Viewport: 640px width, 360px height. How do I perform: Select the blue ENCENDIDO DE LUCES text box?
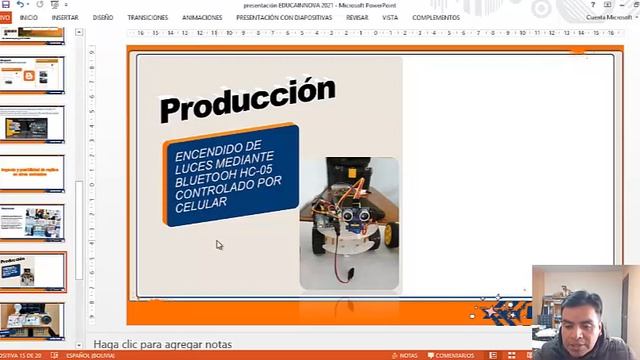231,176
